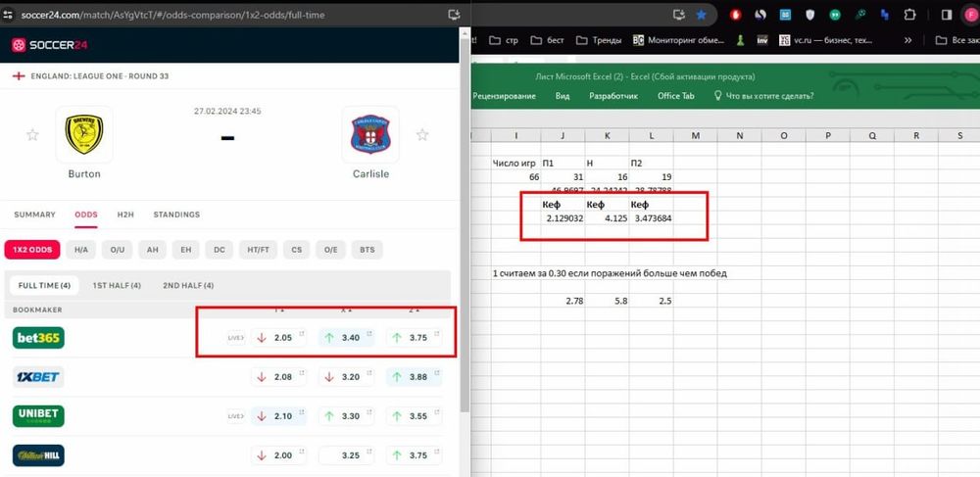Open the 'бест' bookmarks folder
This screenshot has width=980, height=477.
[547, 40]
